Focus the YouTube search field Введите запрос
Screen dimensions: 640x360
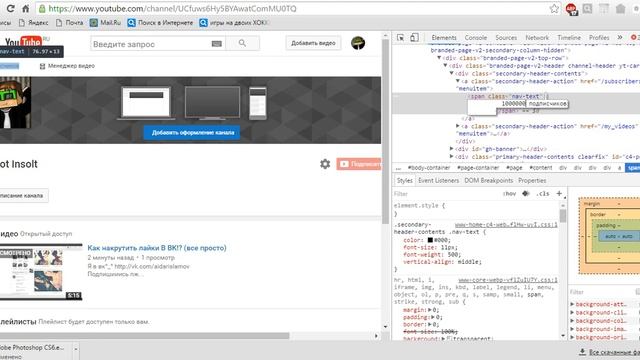pos(150,44)
